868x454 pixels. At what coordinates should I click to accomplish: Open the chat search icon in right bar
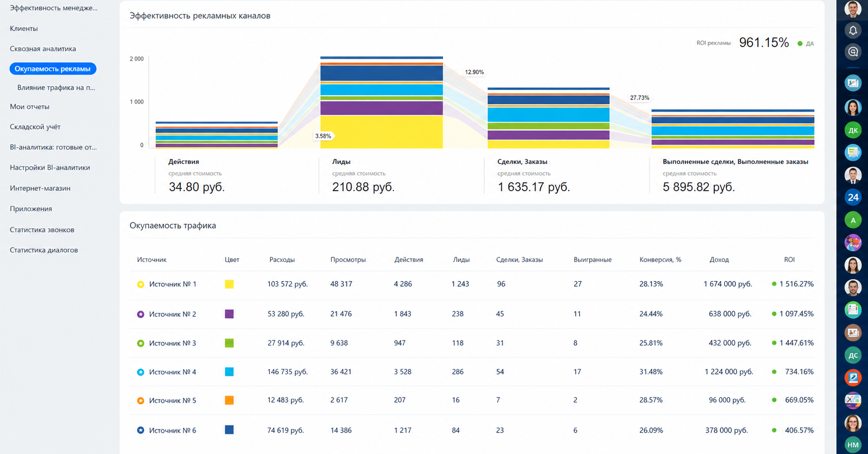tap(853, 52)
